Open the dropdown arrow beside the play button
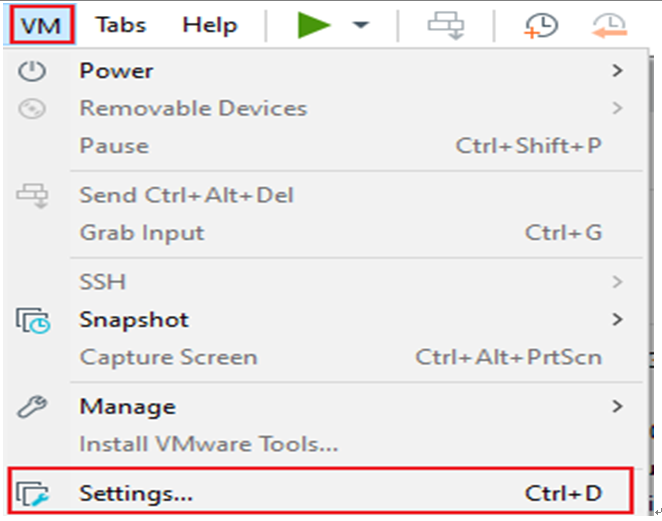 coord(361,25)
